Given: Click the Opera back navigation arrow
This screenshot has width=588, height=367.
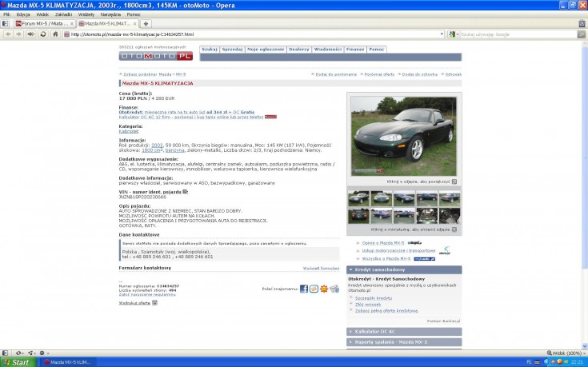Looking at the screenshot, I should point(8,34).
